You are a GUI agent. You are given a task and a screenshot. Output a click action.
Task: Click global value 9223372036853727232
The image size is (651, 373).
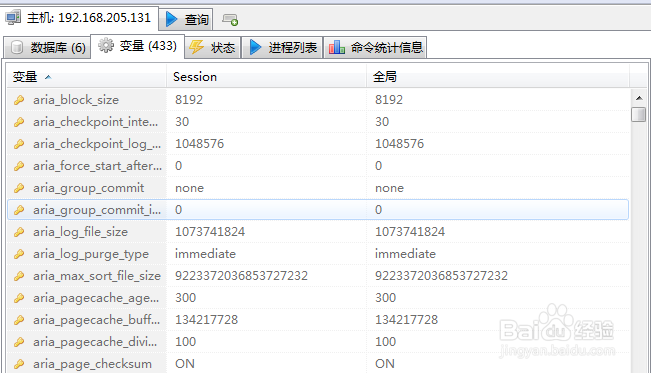coord(441,276)
